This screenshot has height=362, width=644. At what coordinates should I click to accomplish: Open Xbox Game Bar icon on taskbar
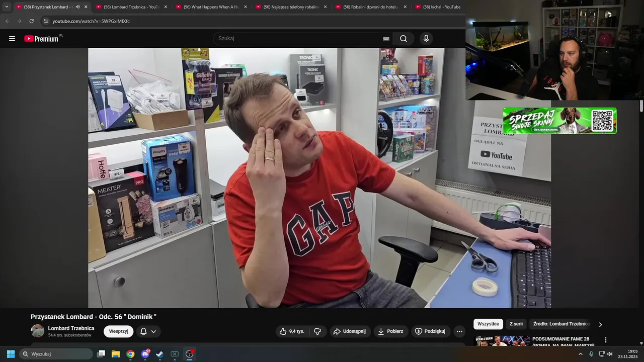(175, 354)
